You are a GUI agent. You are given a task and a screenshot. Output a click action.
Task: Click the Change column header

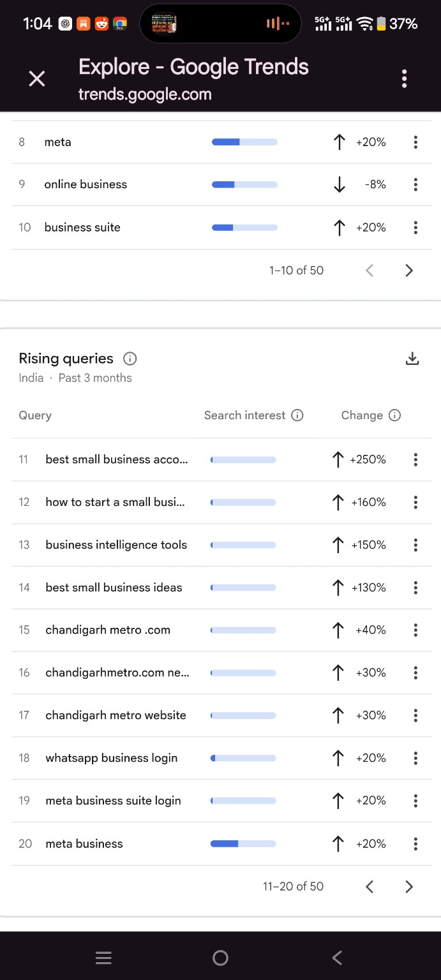pos(362,415)
